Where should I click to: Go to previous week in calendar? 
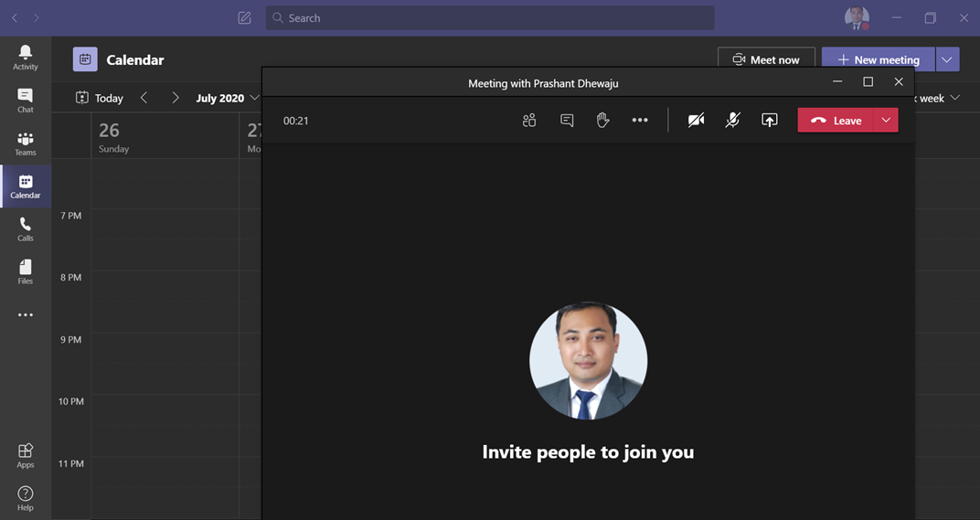point(144,98)
